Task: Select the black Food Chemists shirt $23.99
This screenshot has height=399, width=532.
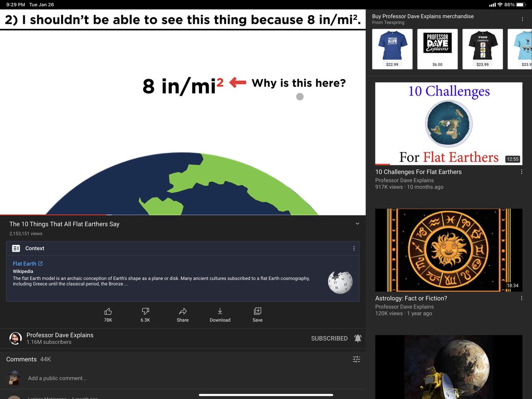Action: click(x=483, y=49)
